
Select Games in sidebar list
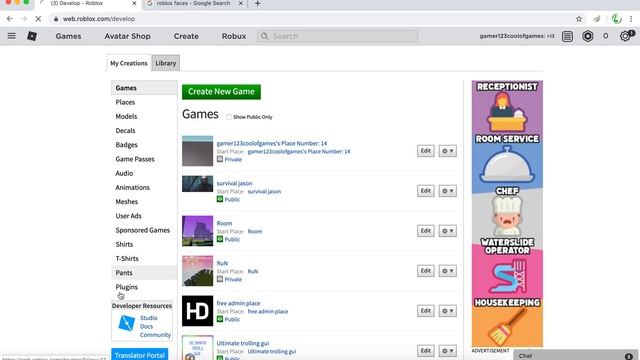tap(144, 88)
